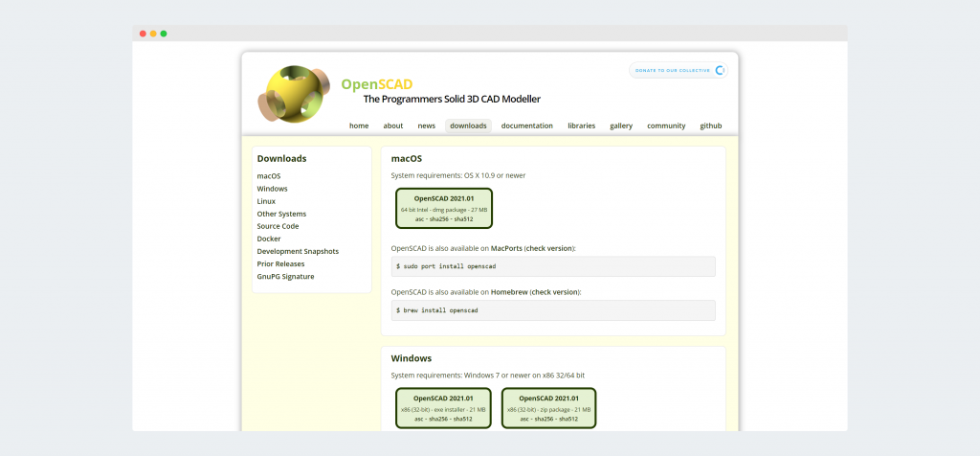Visit the gallery navigation item
Viewport: 980px width, 456px height.
point(621,125)
